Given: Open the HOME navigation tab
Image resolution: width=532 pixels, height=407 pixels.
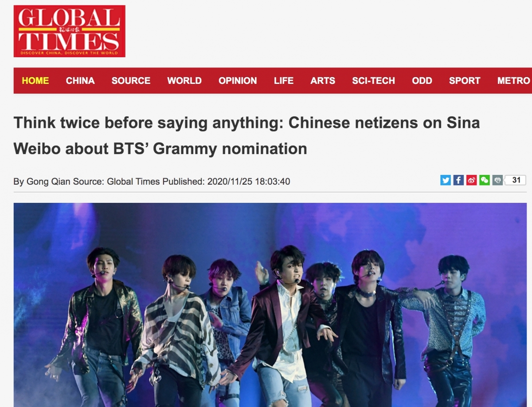Looking at the screenshot, I should coord(35,81).
